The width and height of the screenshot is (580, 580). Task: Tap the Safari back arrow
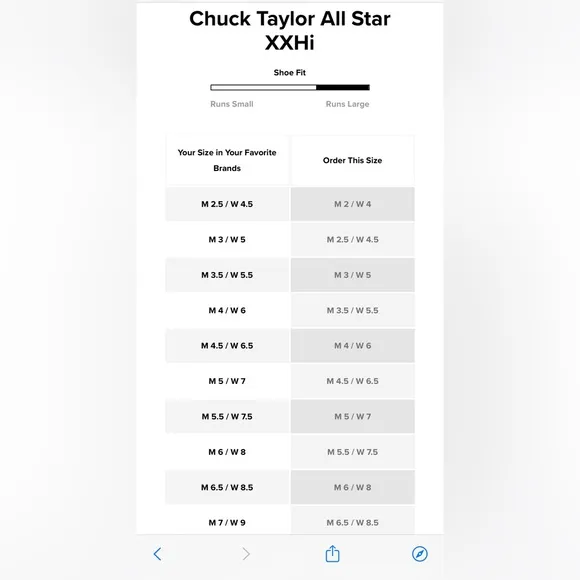(x=157, y=554)
